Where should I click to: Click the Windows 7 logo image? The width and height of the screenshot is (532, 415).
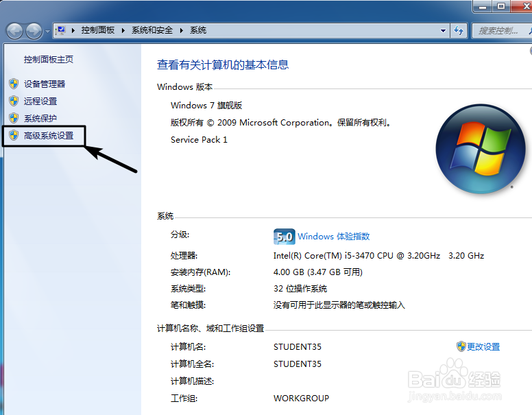point(481,149)
